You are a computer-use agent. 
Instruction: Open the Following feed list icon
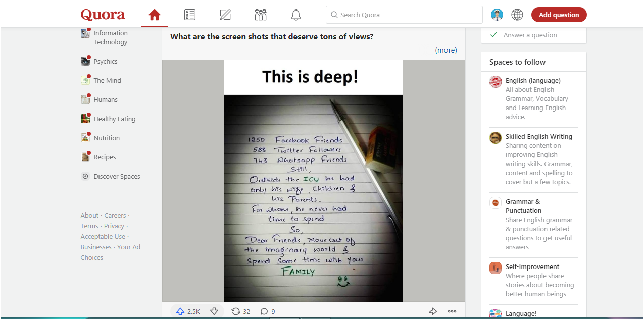coord(190,15)
